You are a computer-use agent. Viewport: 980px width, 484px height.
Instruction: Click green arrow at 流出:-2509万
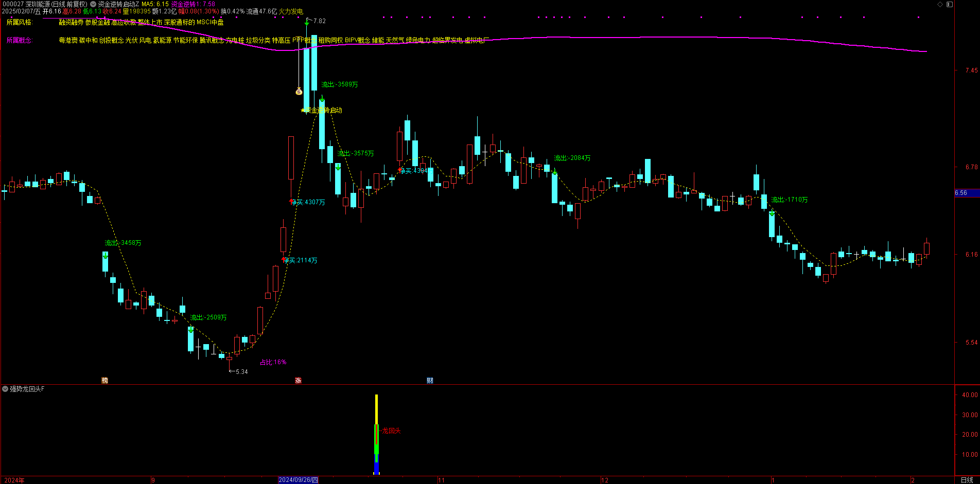point(191,330)
